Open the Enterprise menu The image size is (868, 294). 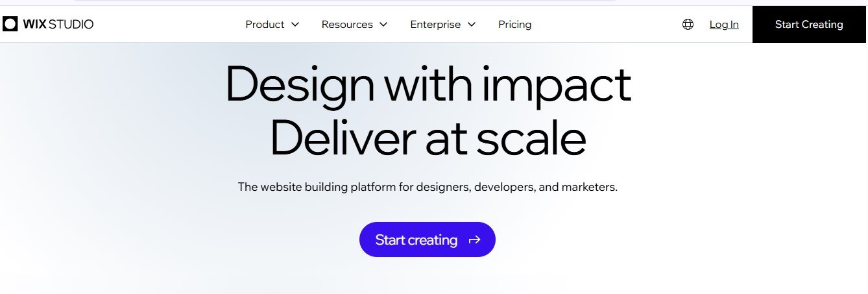pyautogui.click(x=435, y=25)
